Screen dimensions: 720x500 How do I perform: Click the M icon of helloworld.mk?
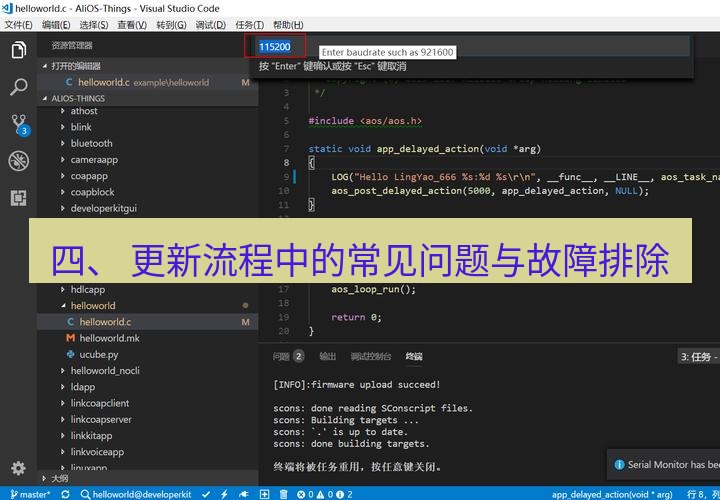(70, 338)
